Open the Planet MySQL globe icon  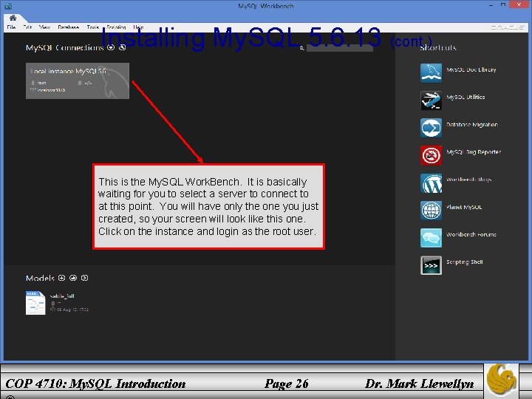click(x=431, y=211)
